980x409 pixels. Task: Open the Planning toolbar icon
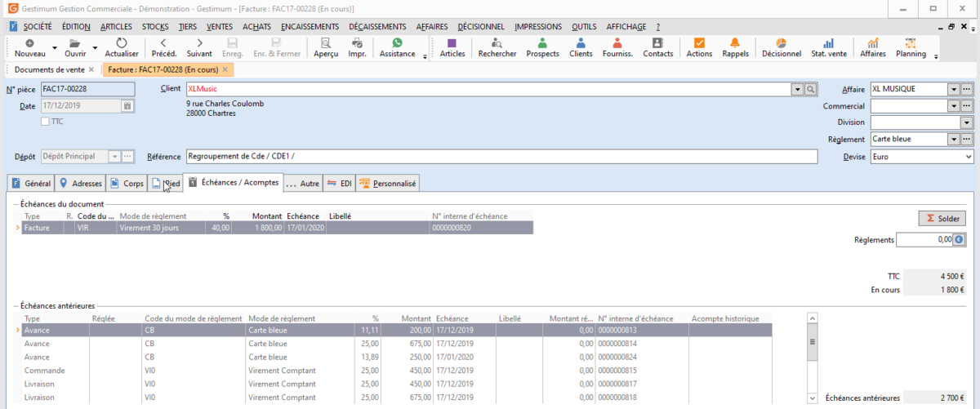click(911, 42)
